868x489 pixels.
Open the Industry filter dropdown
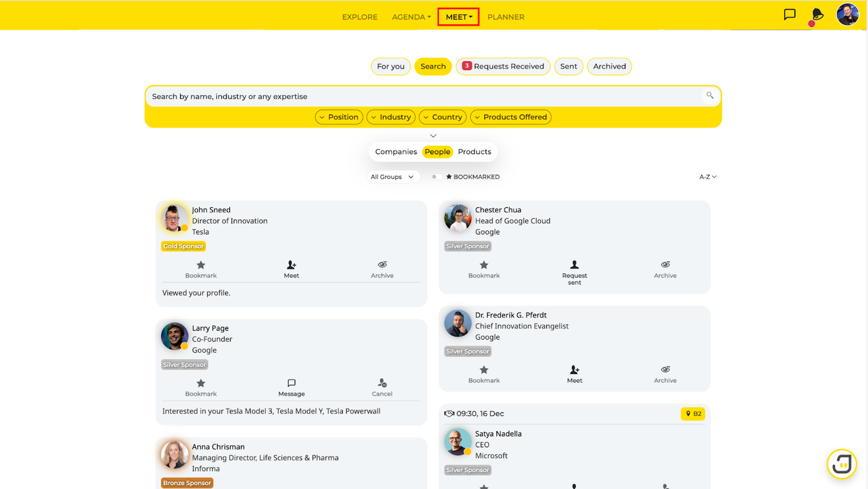click(x=391, y=117)
